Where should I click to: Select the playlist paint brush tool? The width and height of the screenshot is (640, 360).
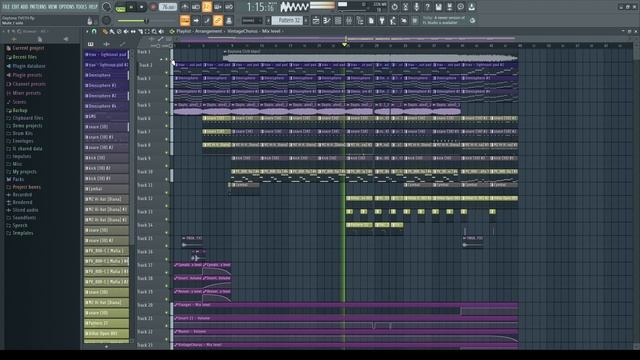pos(112,31)
